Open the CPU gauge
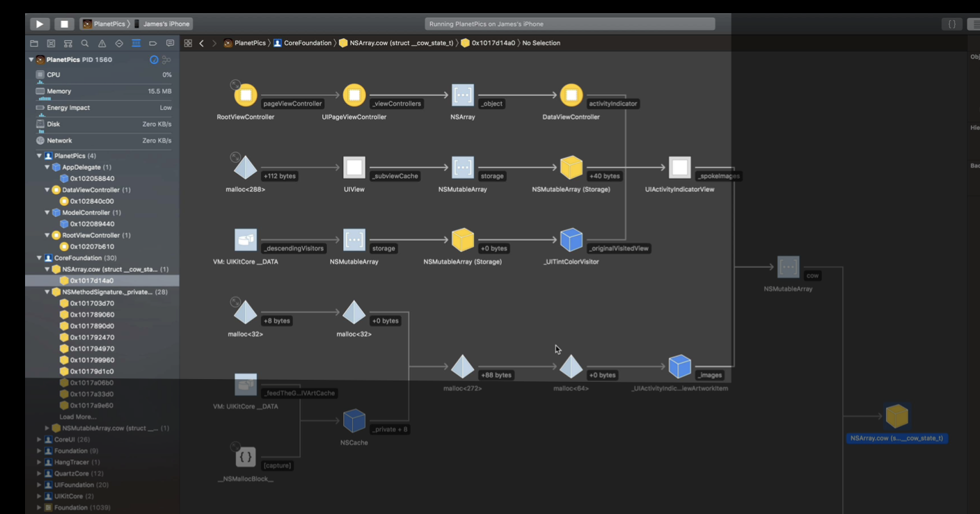The image size is (980, 514). point(103,75)
